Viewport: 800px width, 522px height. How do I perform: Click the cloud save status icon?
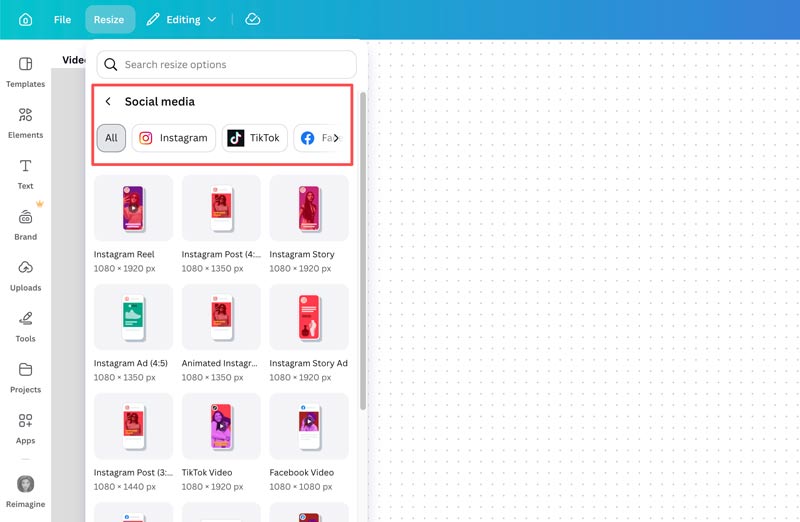[x=253, y=19]
